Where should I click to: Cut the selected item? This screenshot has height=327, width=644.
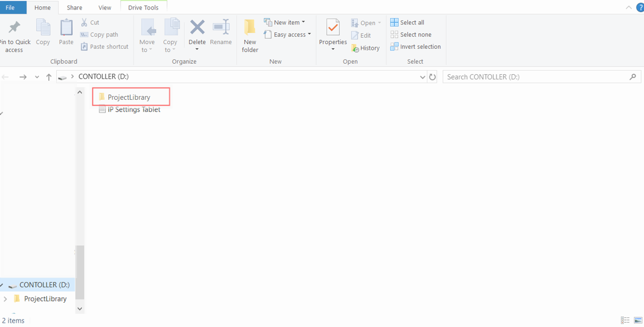90,22
